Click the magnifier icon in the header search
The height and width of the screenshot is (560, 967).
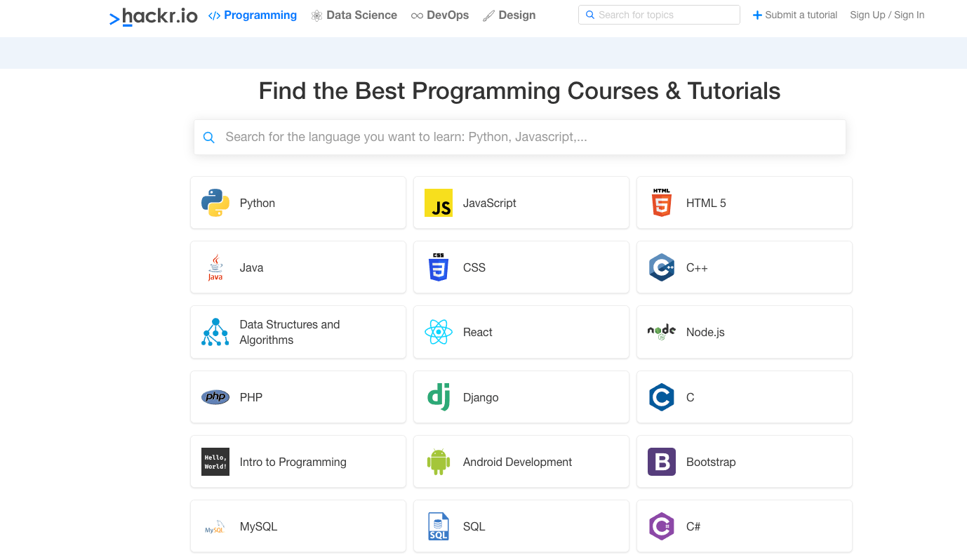(x=590, y=15)
